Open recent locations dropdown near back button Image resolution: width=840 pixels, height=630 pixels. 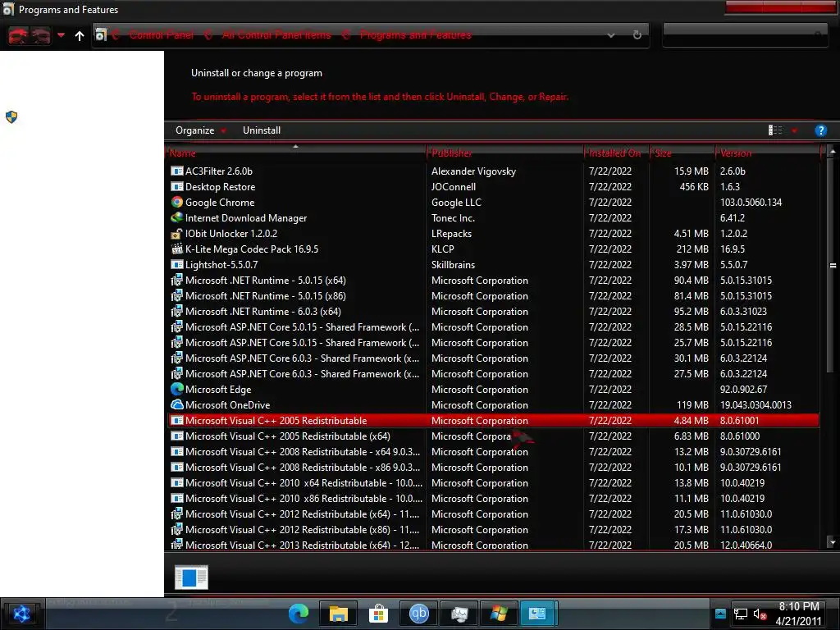(x=61, y=35)
